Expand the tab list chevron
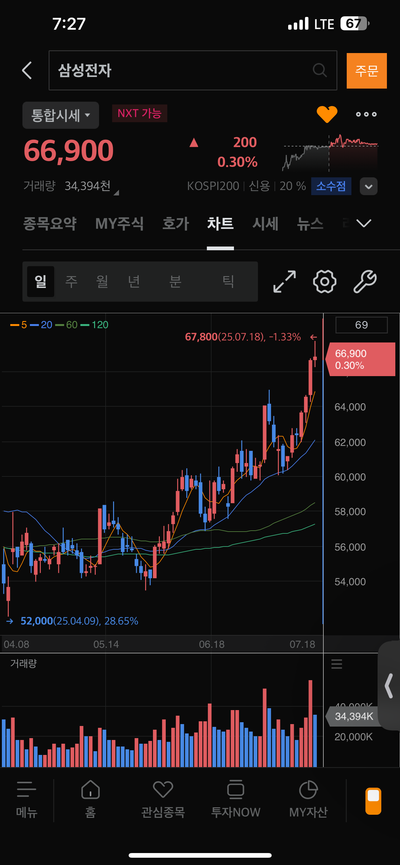The width and height of the screenshot is (400, 865). (x=364, y=223)
